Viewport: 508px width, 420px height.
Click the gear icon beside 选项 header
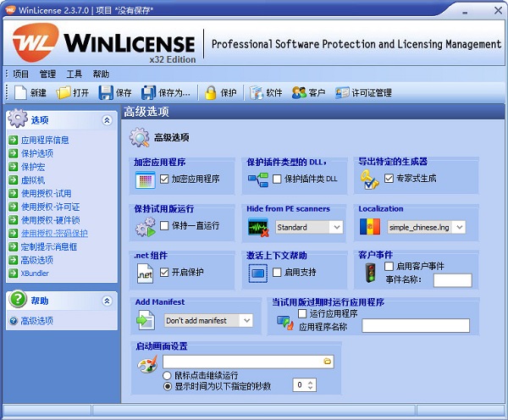pos(18,119)
